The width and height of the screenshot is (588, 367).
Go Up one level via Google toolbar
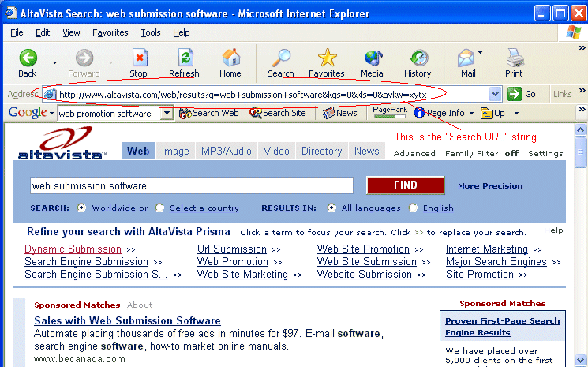pyautogui.click(x=492, y=113)
